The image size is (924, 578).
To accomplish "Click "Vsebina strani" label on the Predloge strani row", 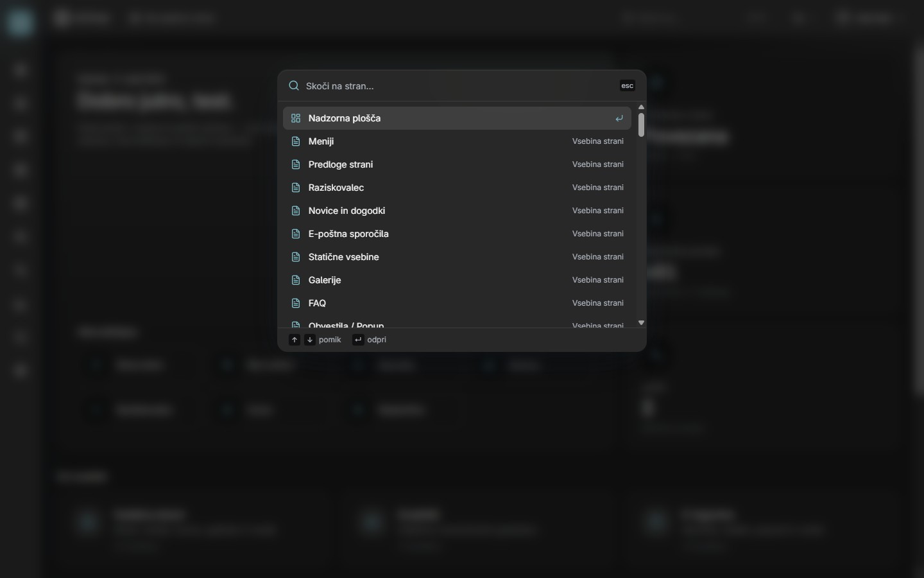I will pos(598,164).
